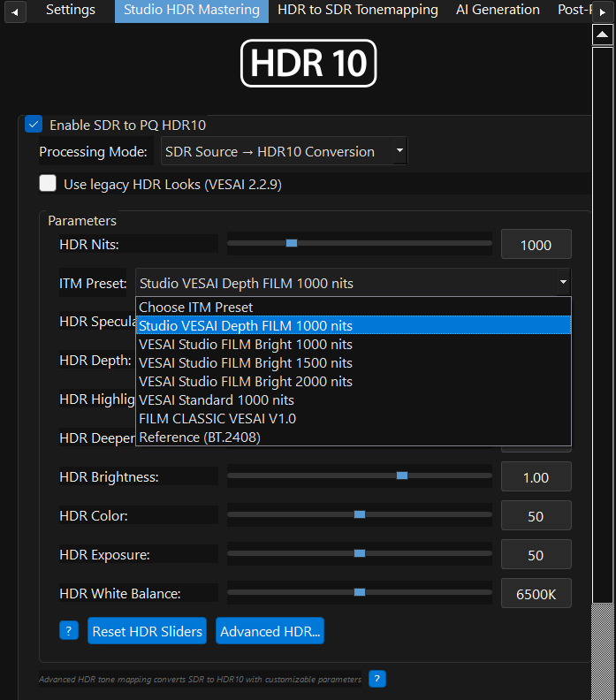616x700 pixels.
Task: Click the HDR Exposure slider handle
Action: point(360,553)
